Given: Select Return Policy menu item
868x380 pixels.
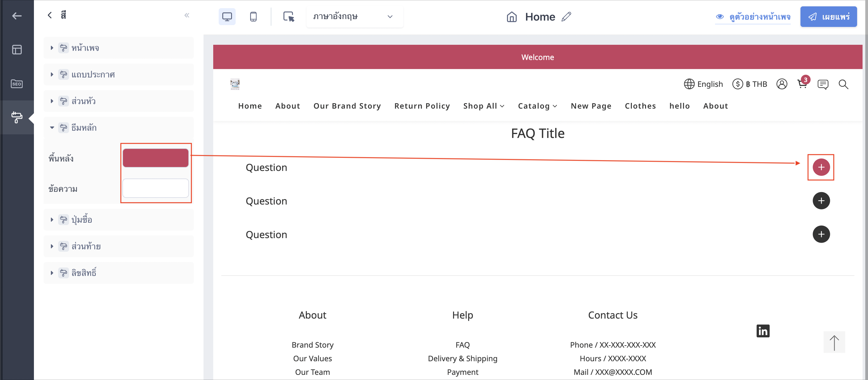Looking at the screenshot, I should click(422, 106).
